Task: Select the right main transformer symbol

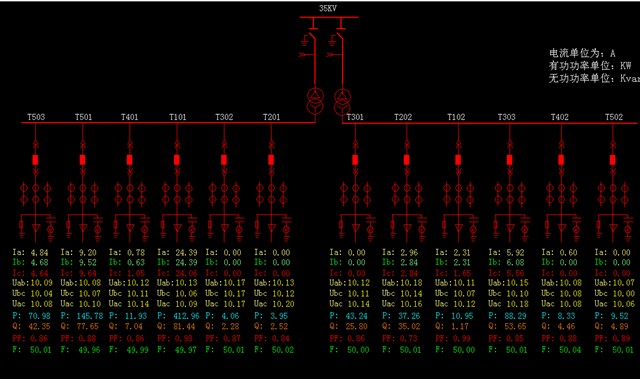Action: 342,102
